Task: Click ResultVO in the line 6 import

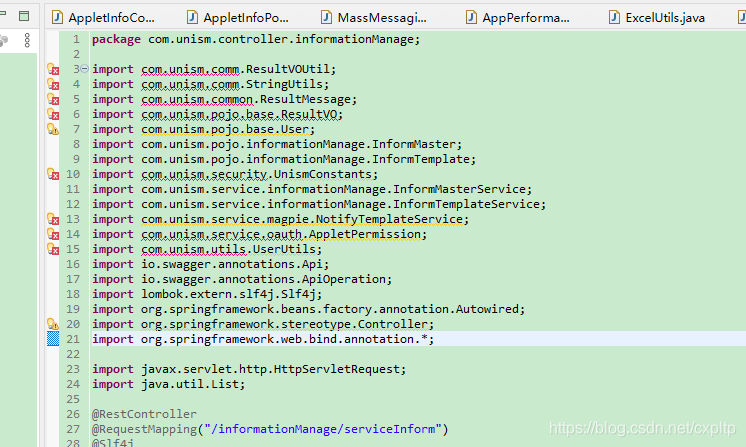Action: tap(309, 114)
